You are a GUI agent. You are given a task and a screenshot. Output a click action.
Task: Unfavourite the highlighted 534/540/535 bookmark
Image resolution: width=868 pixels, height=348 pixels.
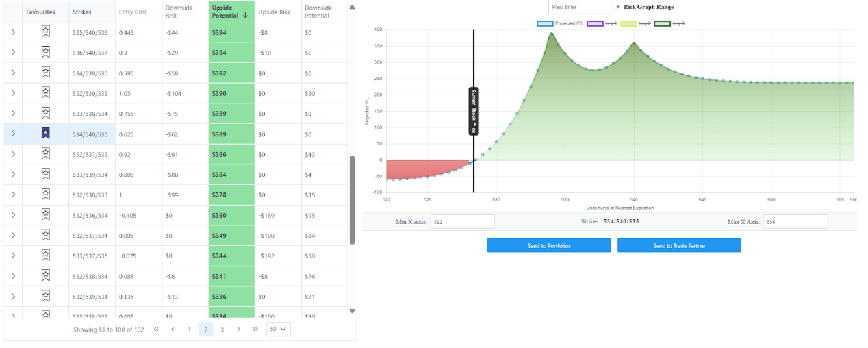pyautogui.click(x=45, y=134)
